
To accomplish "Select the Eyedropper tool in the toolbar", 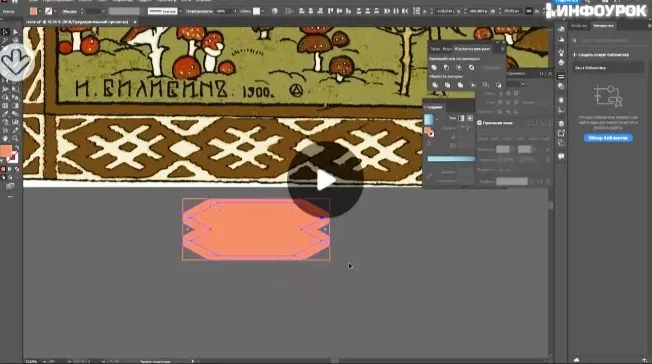I will (x=5, y=114).
